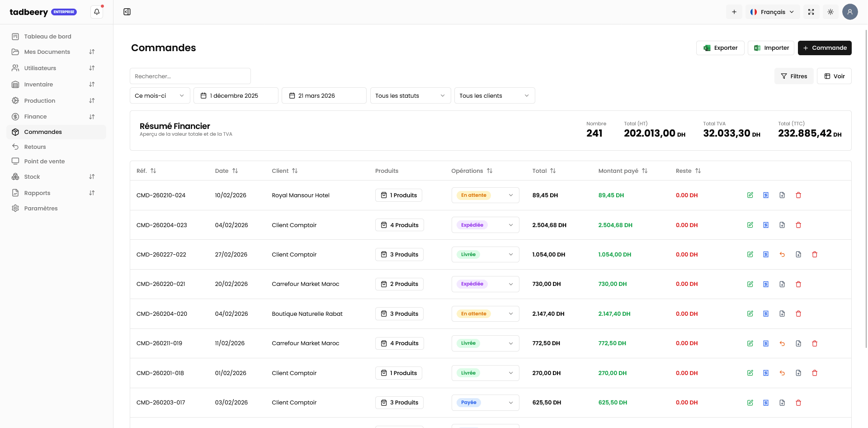Click the Voir columns button
This screenshot has height=428, width=868.
834,76
